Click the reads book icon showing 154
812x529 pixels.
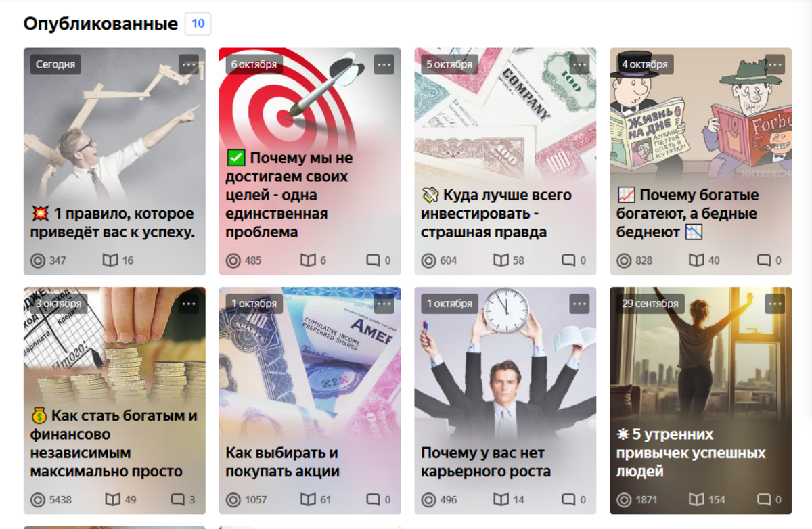pos(696,500)
